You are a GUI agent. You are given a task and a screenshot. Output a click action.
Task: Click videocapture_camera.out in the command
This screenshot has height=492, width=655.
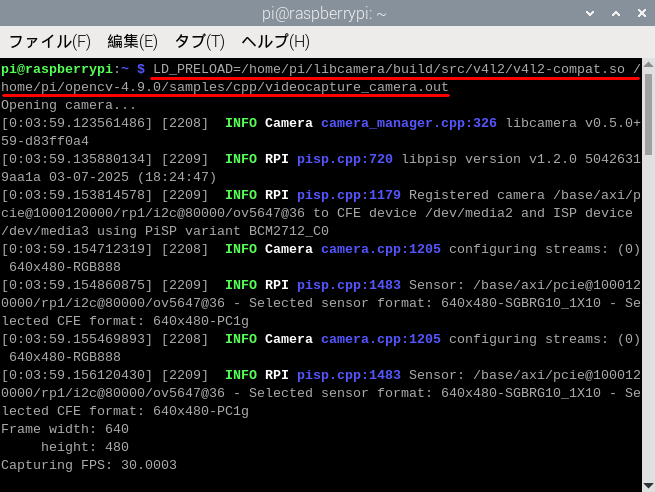(356, 87)
